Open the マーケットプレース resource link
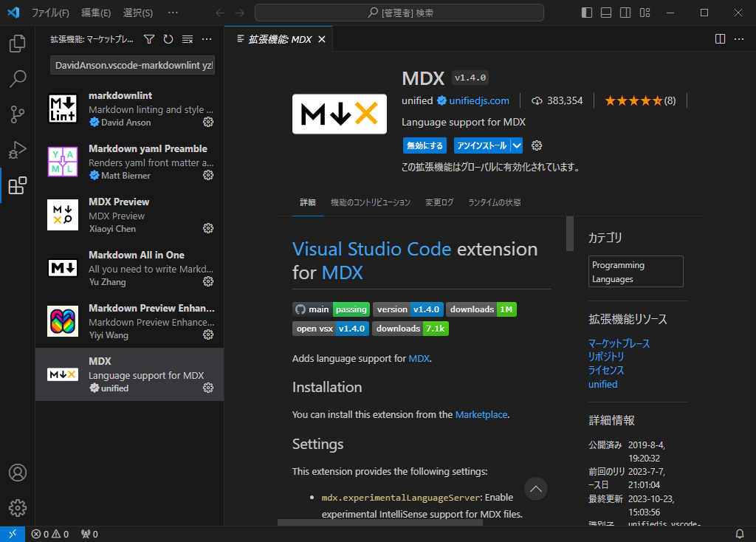Image resolution: width=756 pixels, height=542 pixels. point(619,343)
